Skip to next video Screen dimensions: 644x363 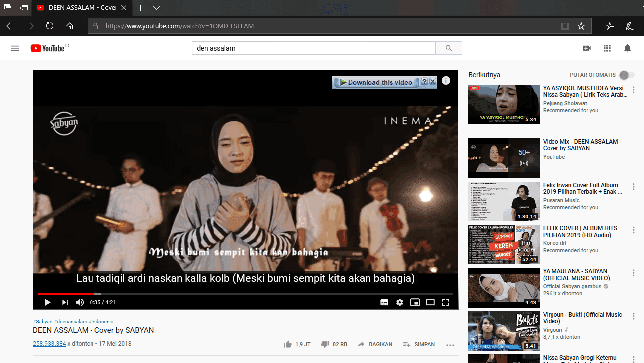[x=65, y=302]
